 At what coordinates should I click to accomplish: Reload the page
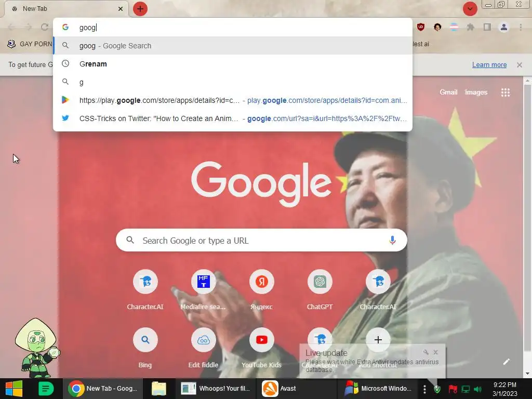coord(45,27)
